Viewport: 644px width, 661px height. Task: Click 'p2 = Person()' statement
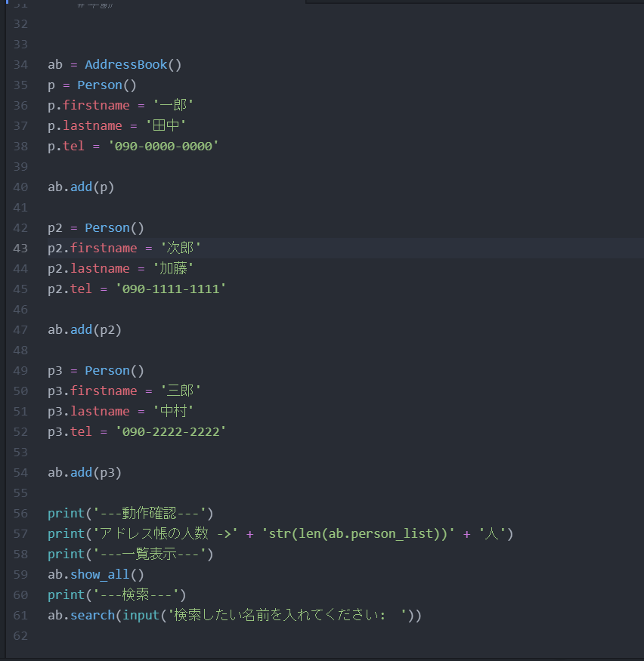(96, 227)
